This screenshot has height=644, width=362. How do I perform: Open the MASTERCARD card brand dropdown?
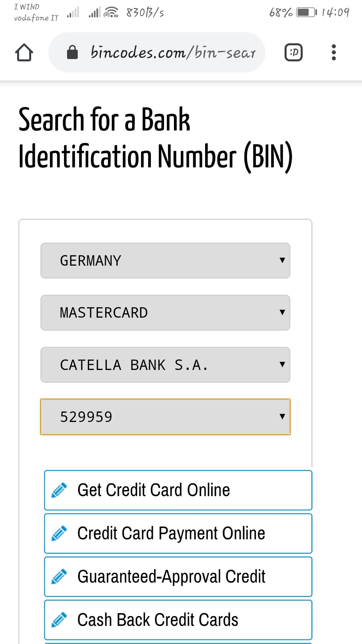coord(165,313)
